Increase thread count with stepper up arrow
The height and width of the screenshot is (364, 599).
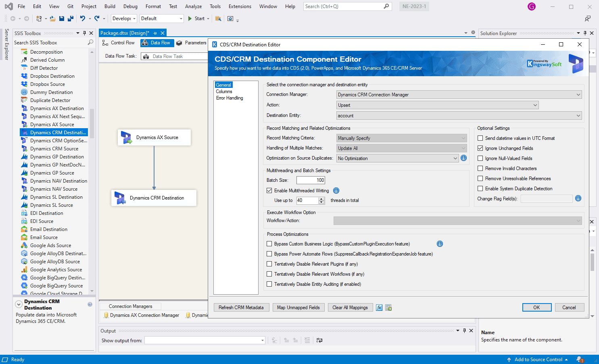(321, 199)
